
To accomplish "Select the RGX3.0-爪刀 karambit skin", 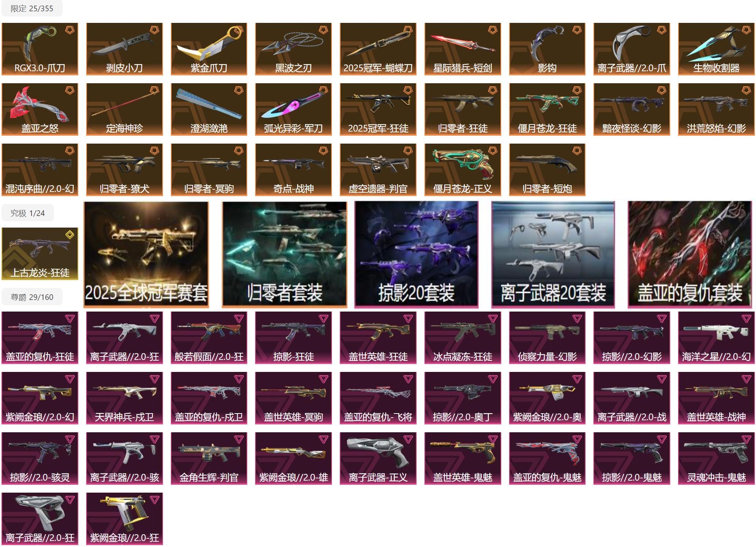I will click(40, 49).
